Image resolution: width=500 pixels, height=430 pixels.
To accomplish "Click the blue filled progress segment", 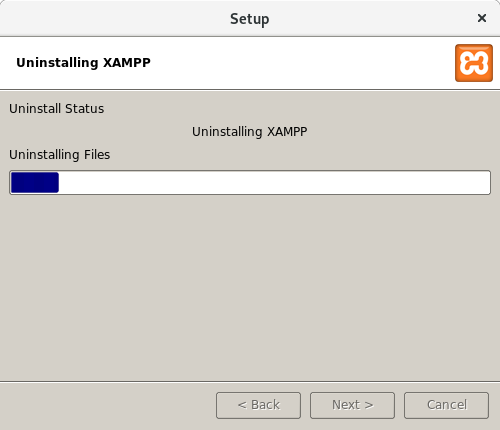I will tap(35, 182).
